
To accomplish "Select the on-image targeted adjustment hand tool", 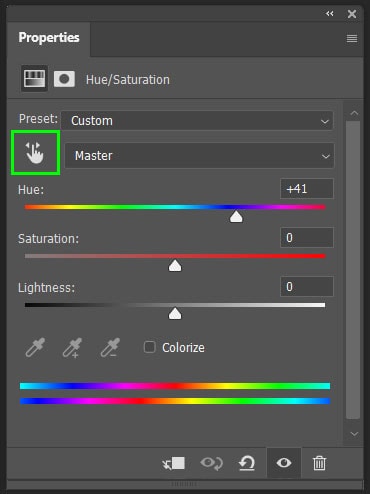I will tap(35, 153).
